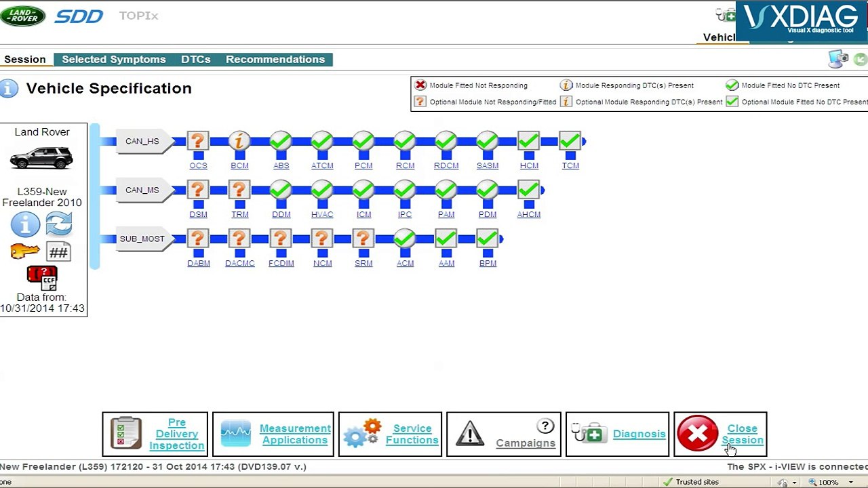Click the PCM module check icon
The height and width of the screenshot is (488, 868).
363,141
